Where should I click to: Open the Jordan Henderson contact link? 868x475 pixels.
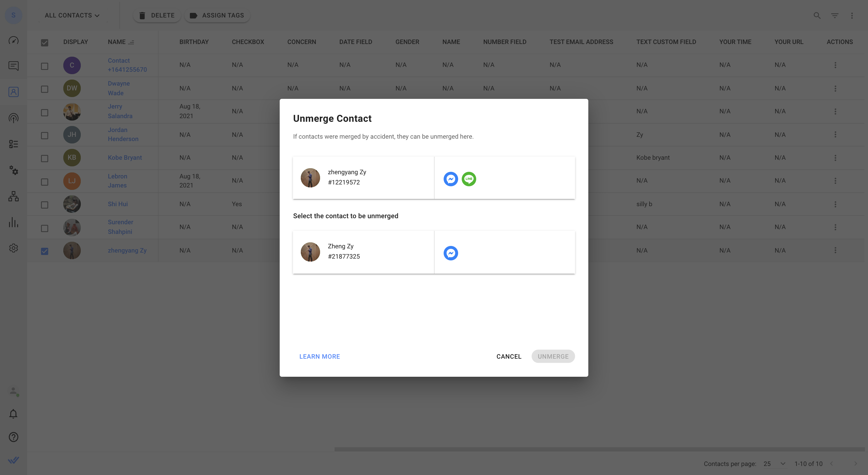(123, 134)
